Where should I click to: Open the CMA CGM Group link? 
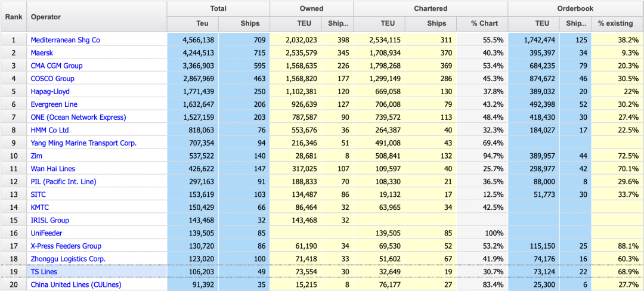[57, 66]
